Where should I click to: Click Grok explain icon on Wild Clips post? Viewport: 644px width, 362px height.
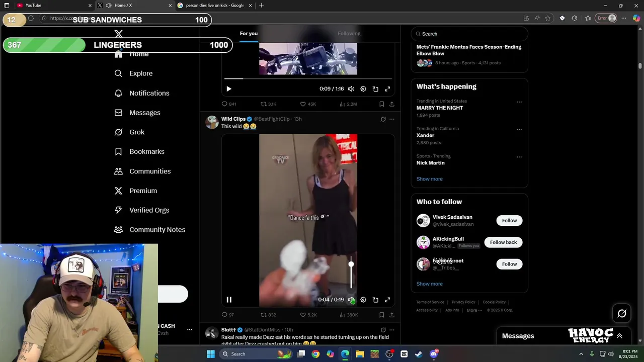coord(383,119)
